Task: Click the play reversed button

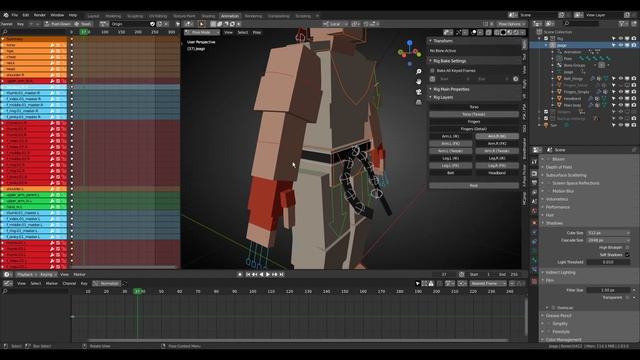Action: (x=261, y=275)
